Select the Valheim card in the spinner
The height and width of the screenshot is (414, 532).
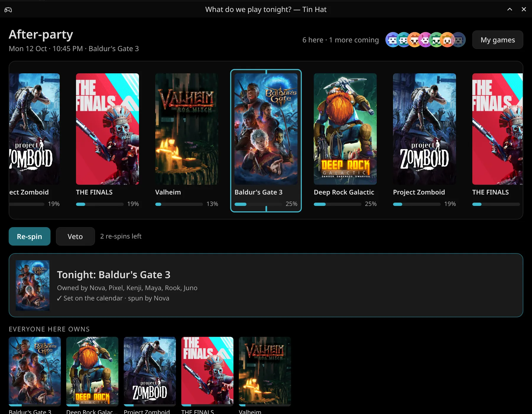coord(187,140)
